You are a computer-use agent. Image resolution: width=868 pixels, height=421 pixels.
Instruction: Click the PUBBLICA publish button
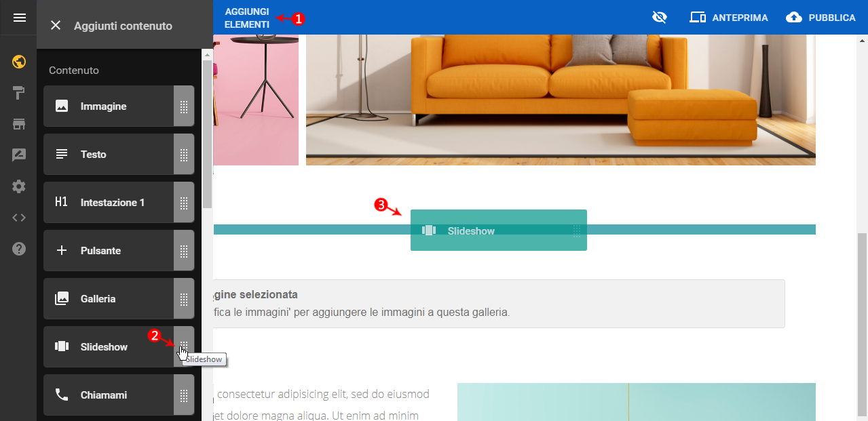[820, 18]
